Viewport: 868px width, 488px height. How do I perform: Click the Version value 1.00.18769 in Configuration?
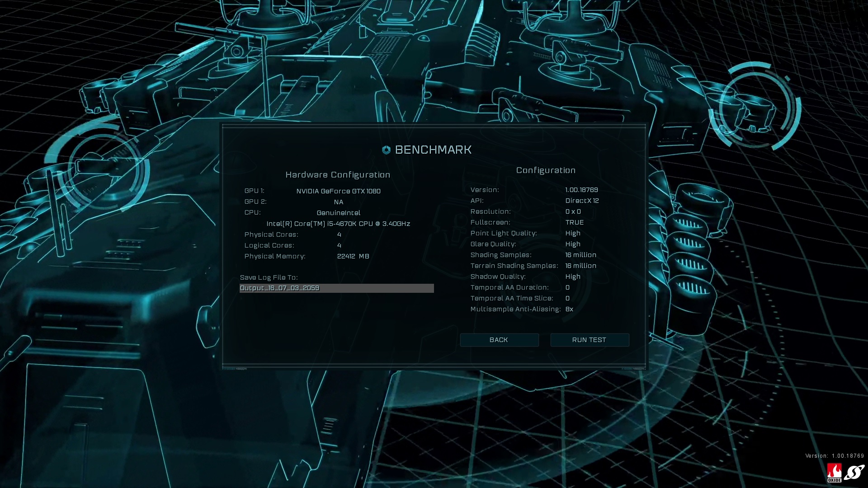pos(581,190)
